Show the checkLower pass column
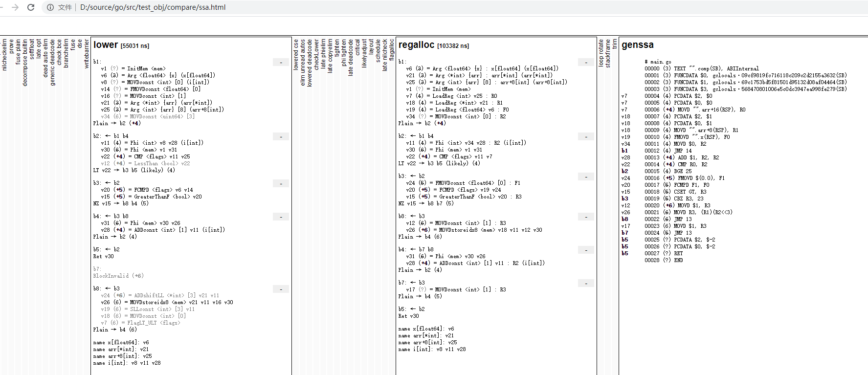The image size is (868, 375). click(316, 54)
